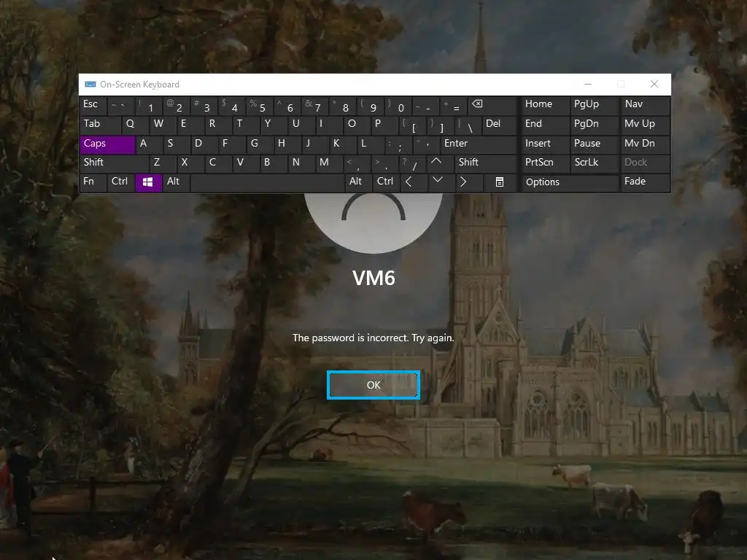Click the tilde backtick key

(x=121, y=106)
